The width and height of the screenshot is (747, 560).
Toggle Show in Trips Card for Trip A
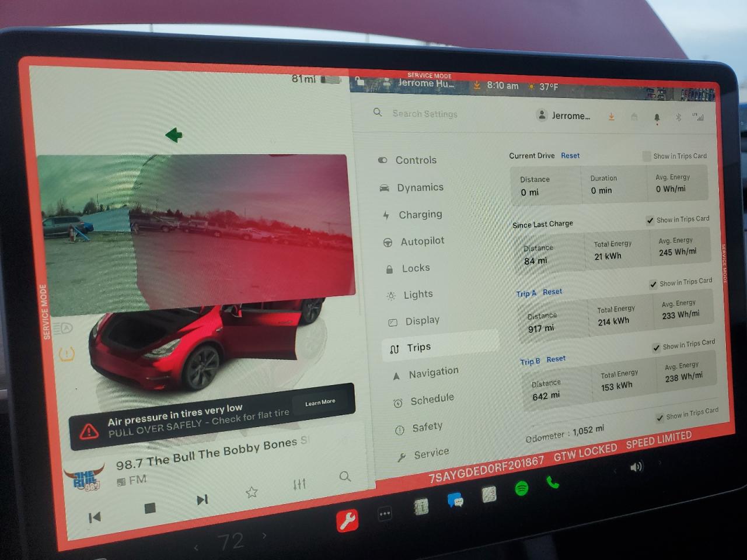[653, 284]
